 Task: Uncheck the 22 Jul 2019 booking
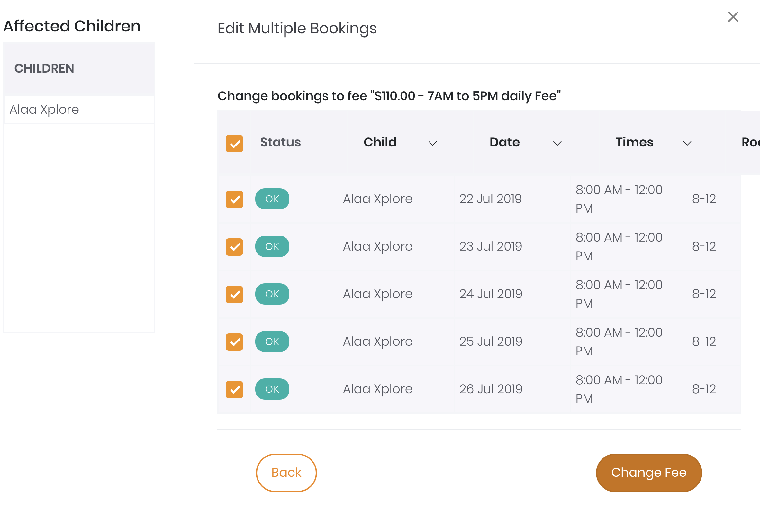tap(234, 199)
